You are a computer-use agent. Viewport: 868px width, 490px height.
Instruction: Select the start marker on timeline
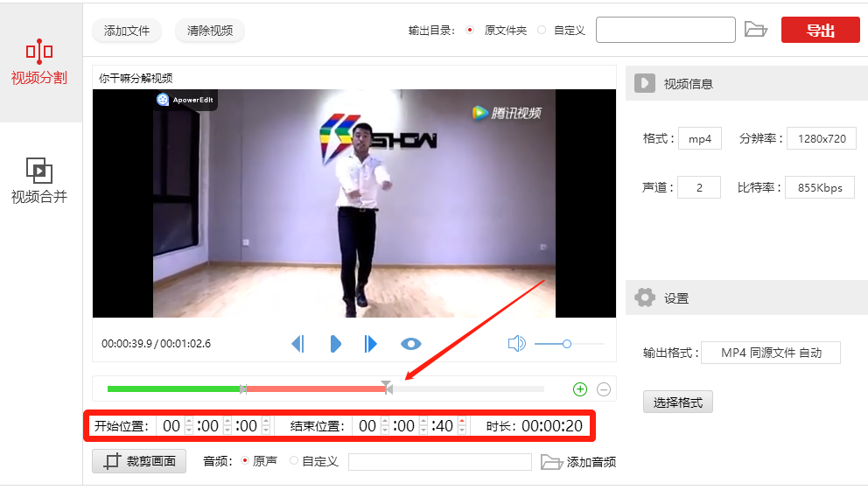click(243, 388)
